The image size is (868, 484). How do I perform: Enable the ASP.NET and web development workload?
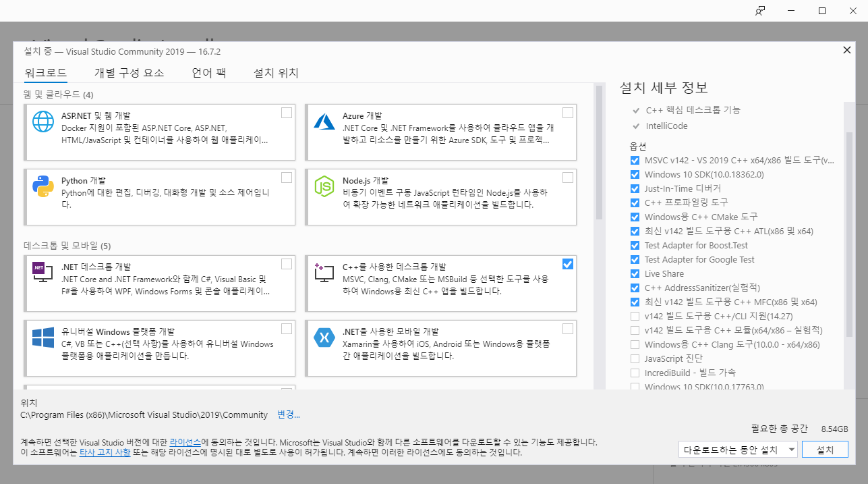pos(287,113)
